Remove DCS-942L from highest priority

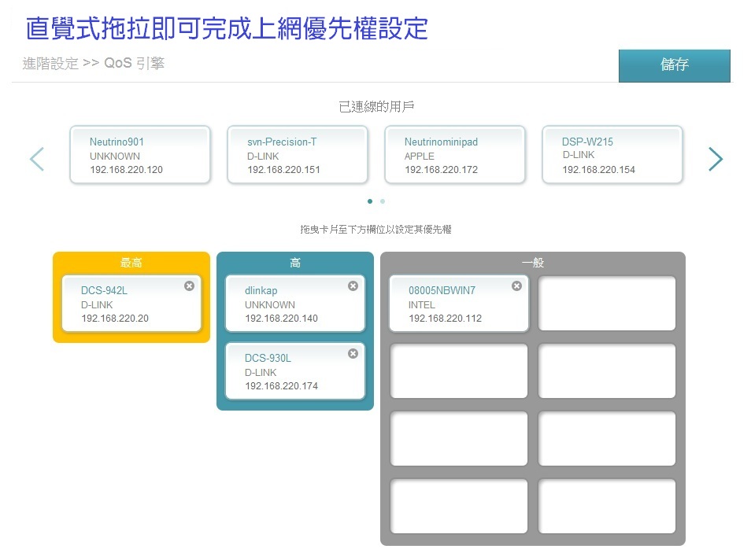pyautogui.click(x=189, y=286)
